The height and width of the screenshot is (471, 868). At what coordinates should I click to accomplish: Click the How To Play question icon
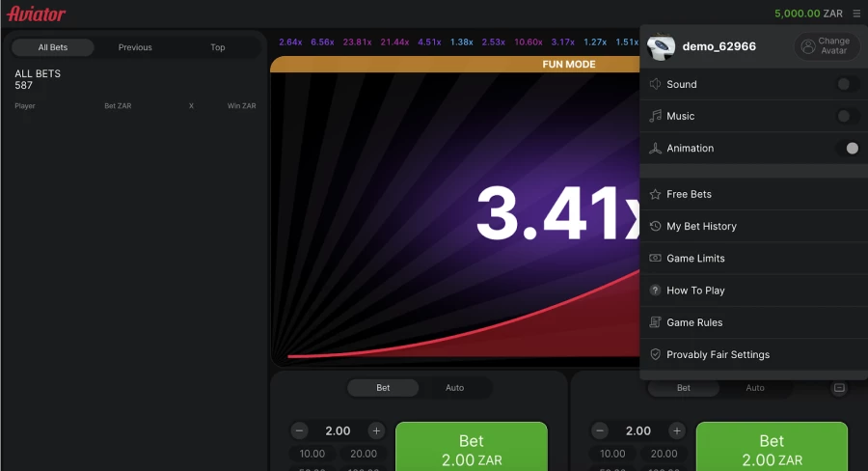point(656,291)
